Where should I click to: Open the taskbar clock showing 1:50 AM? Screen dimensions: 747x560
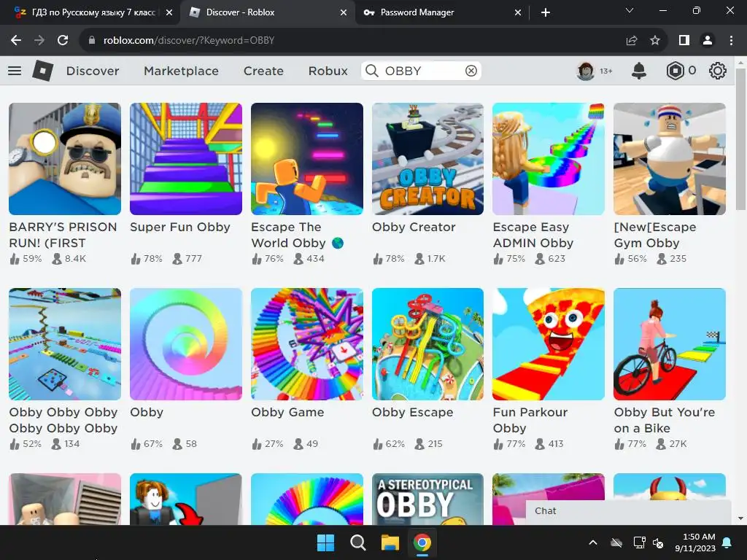coord(694,542)
